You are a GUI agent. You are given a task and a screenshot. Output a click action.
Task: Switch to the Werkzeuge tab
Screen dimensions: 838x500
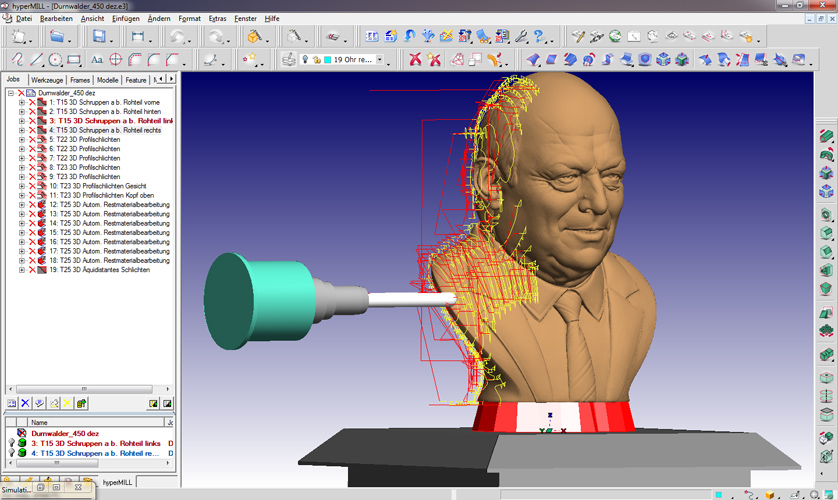tap(47, 79)
